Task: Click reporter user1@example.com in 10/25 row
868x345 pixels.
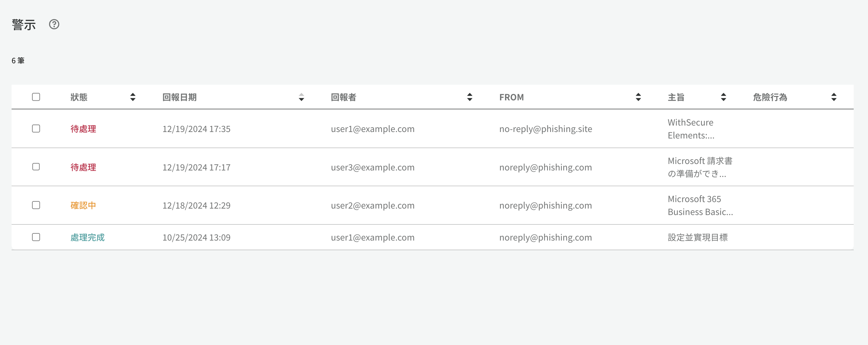Action: (373, 237)
